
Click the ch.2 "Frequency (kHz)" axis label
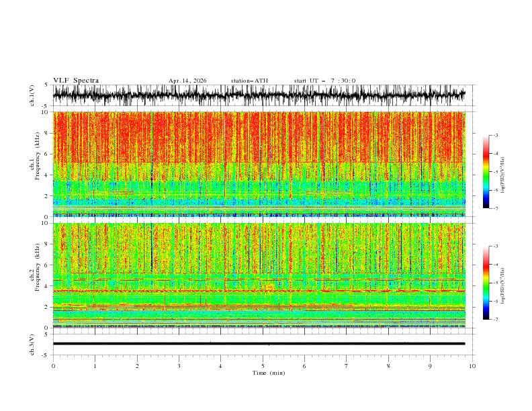38,267
